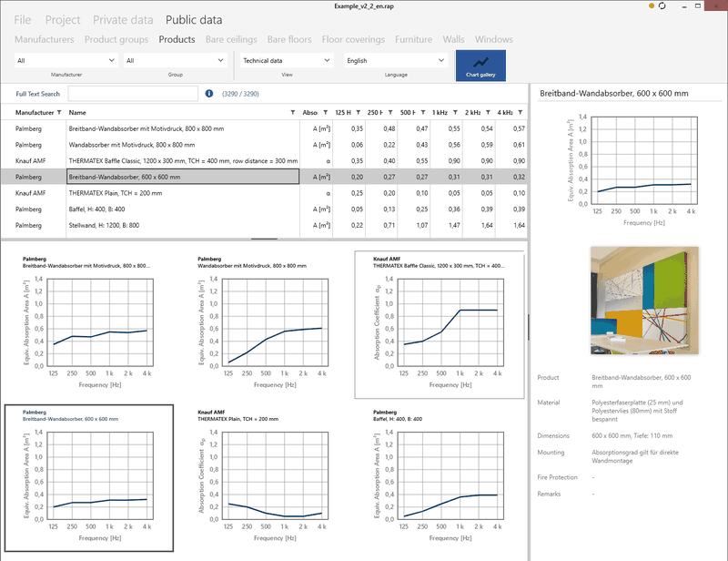Click the blue info icon beside search
Screen dimensions: 728x561
click(209, 94)
